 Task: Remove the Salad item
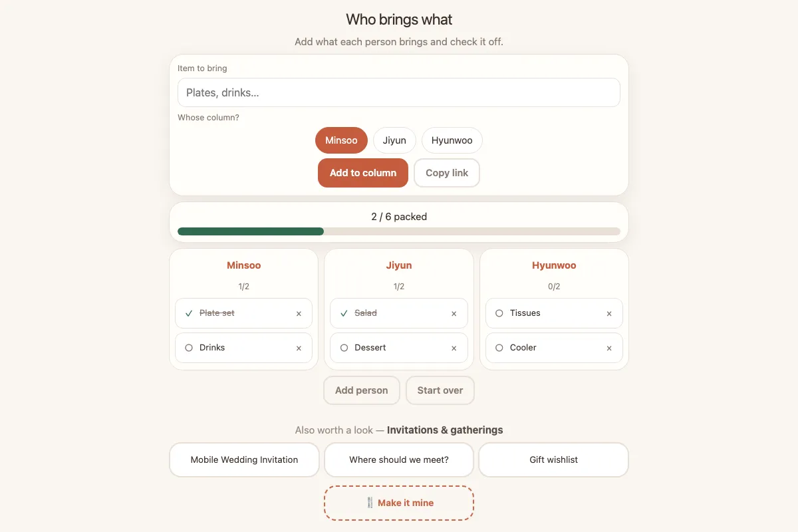[454, 313]
